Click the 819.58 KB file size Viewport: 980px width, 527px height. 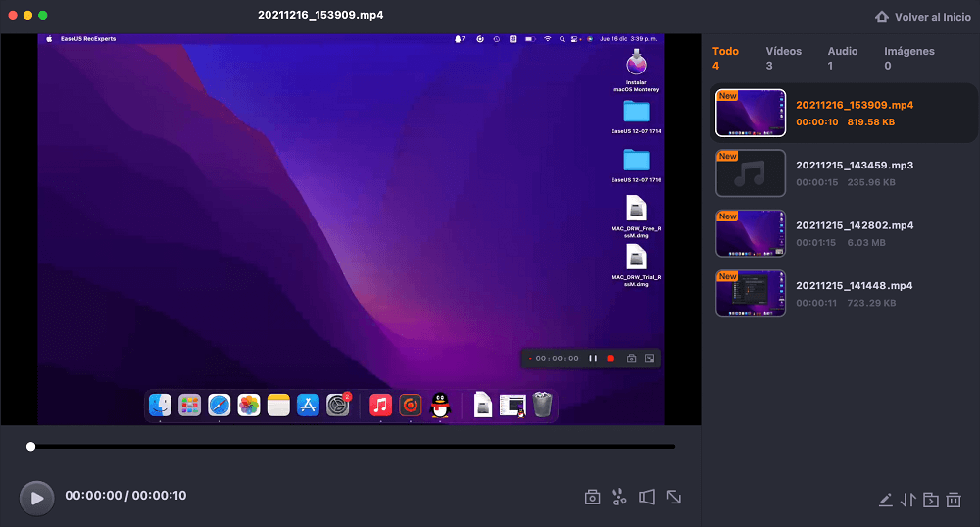870,122
